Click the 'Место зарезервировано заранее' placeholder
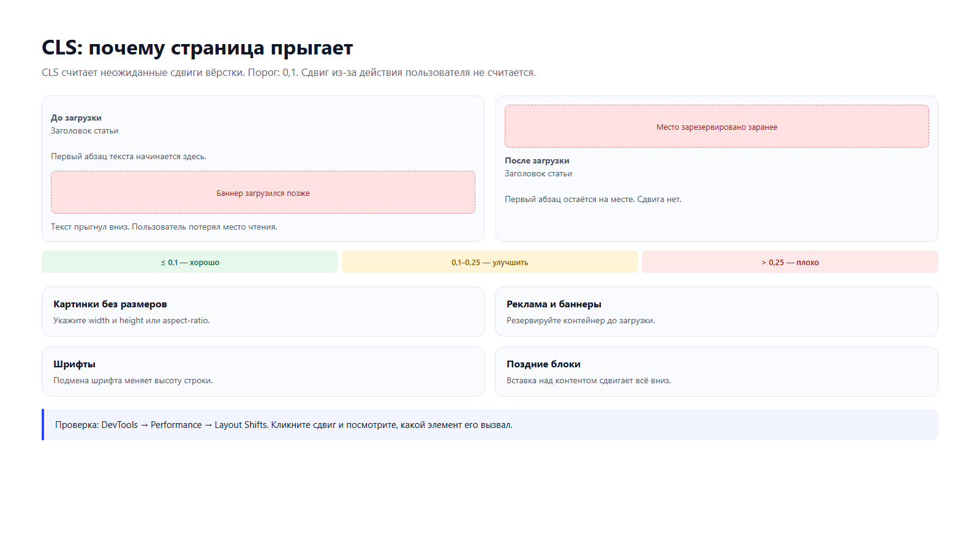980x551 pixels. (x=717, y=126)
